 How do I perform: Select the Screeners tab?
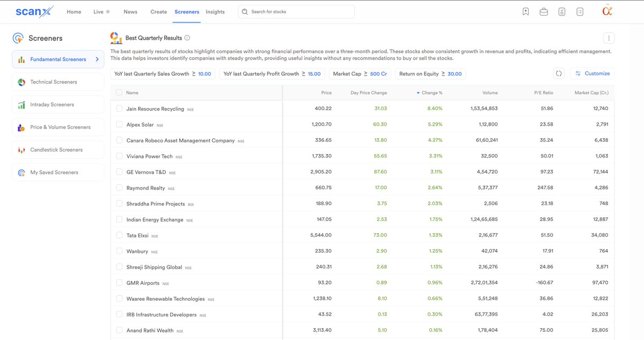click(x=187, y=12)
